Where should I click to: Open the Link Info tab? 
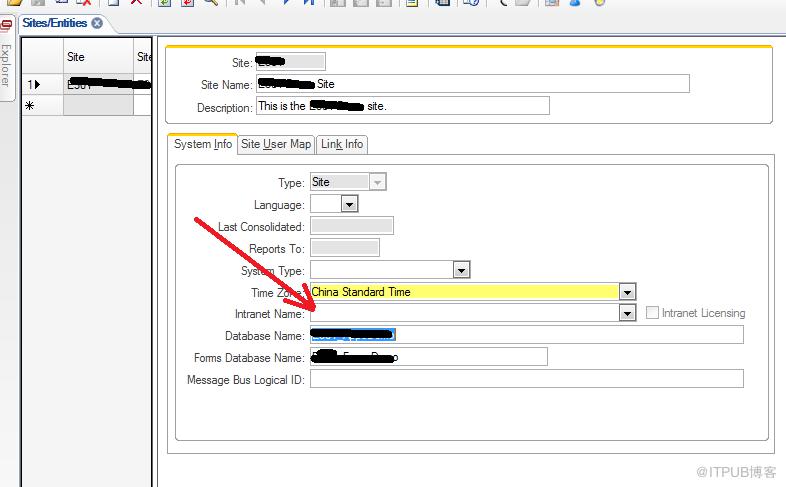[342, 144]
